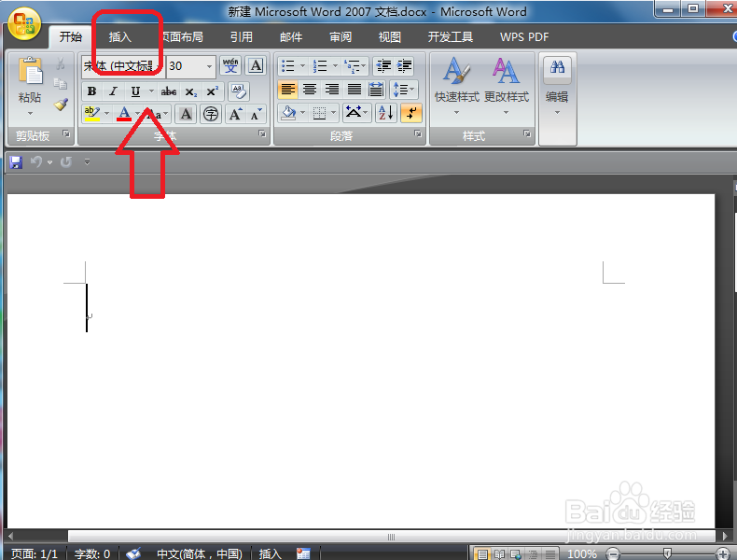Grow font size with large A
The height and width of the screenshot is (560, 737).
tap(235, 114)
